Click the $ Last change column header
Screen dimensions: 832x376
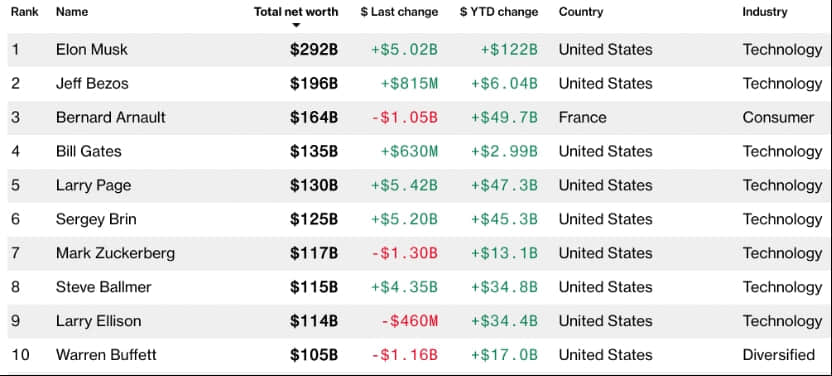(399, 12)
